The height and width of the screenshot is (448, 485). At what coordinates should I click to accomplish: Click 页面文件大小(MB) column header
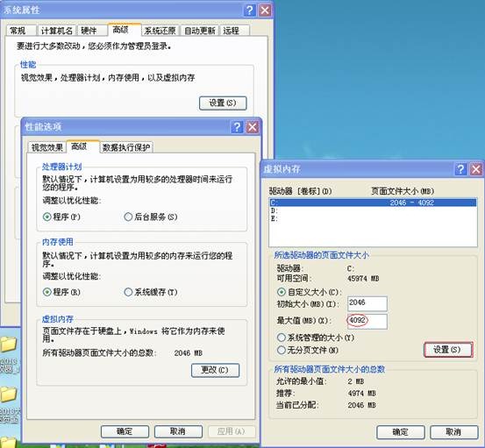pyautogui.click(x=403, y=191)
